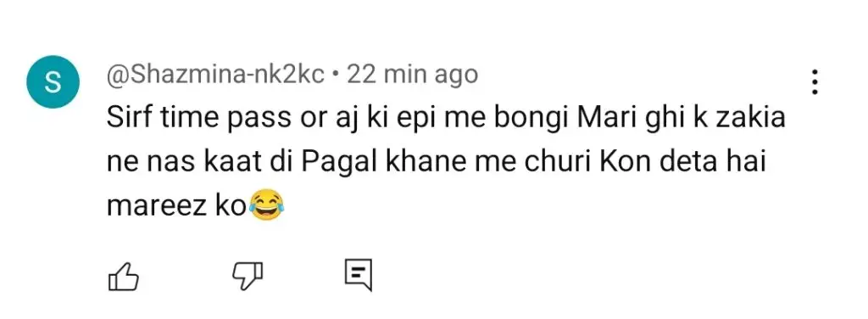This screenshot has width=868, height=319.
Task: Like the comment with thumbs up icon
Action: point(122,275)
